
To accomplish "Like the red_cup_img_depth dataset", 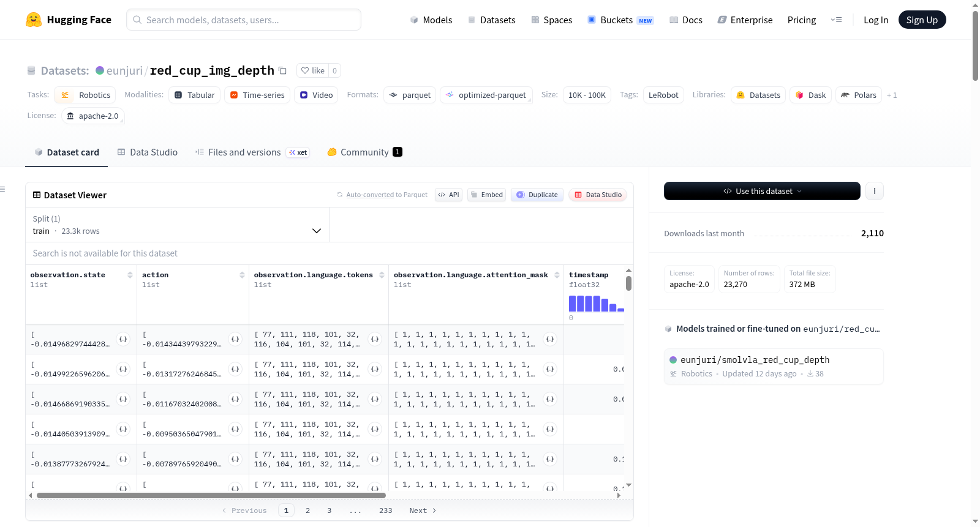I will coord(313,70).
